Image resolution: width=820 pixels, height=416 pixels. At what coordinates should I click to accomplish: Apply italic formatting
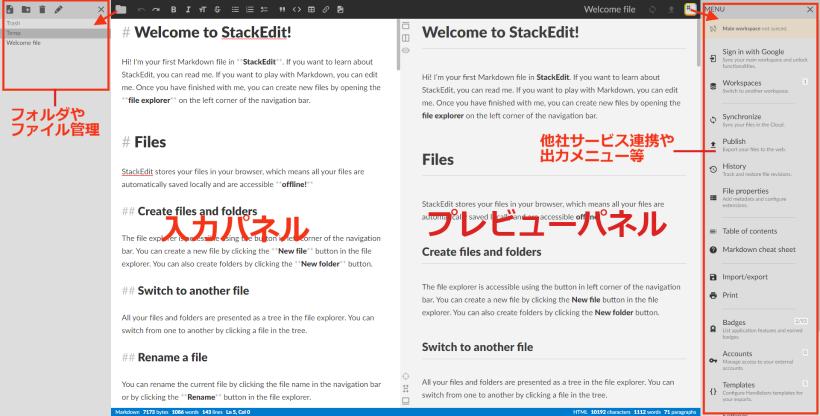point(188,9)
